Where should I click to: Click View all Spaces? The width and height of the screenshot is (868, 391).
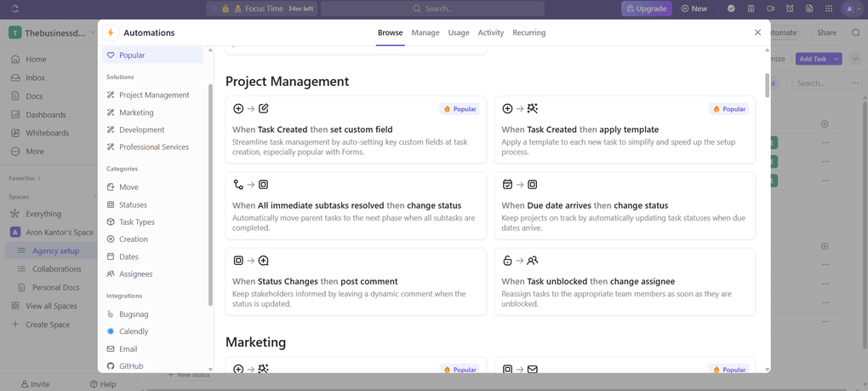point(50,306)
